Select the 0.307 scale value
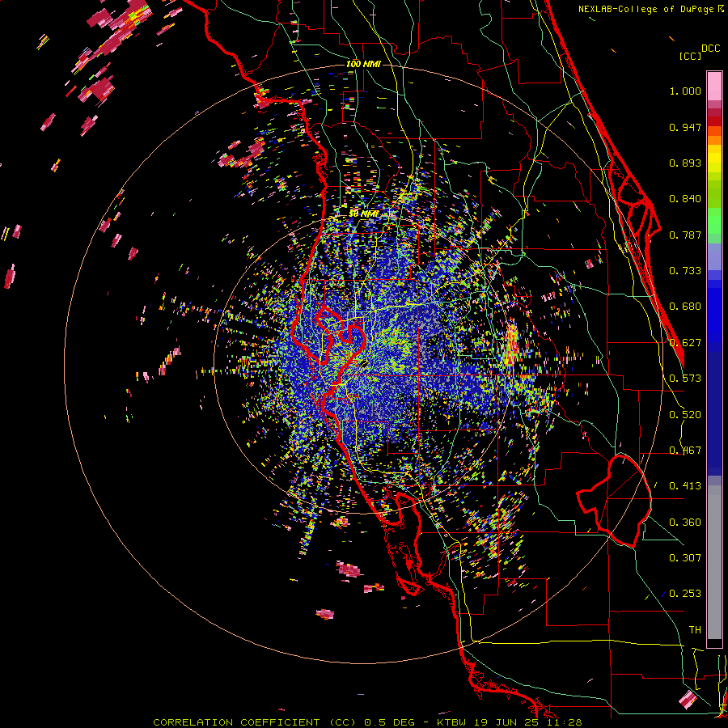 pyautogui.click(x=685, y=557)
